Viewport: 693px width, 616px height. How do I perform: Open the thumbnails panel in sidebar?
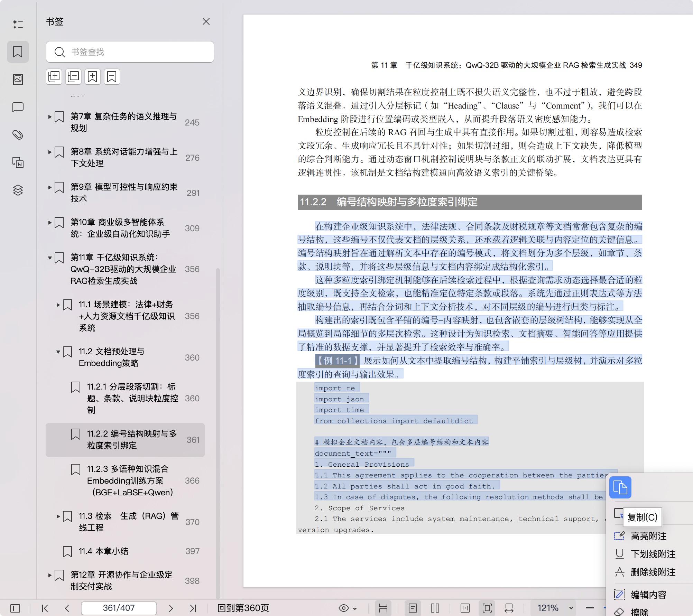(x=18, y=80)
